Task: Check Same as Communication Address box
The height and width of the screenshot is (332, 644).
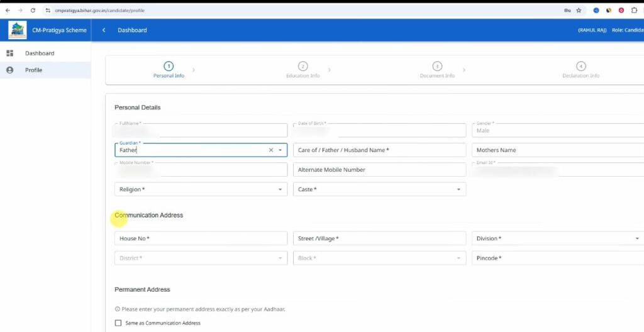Action: (118, 323)
